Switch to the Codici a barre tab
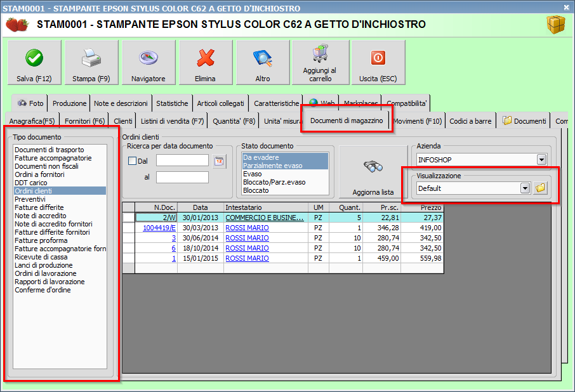The image size is (575, 392). pos(470,121)
